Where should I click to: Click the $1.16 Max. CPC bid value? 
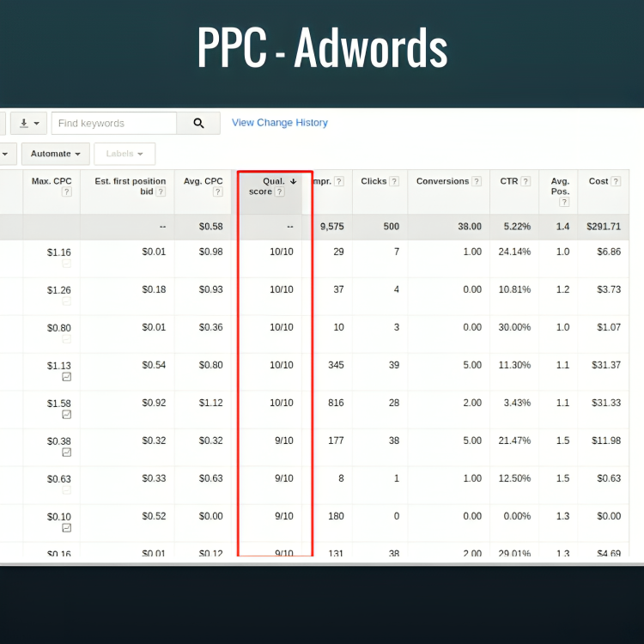coord(59,252)
